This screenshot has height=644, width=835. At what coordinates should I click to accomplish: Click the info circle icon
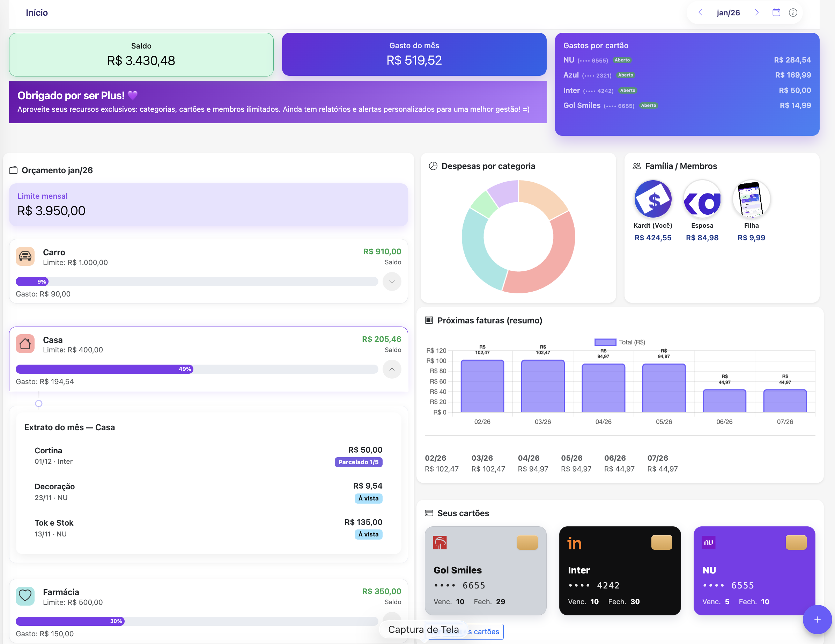coord(793,13)
